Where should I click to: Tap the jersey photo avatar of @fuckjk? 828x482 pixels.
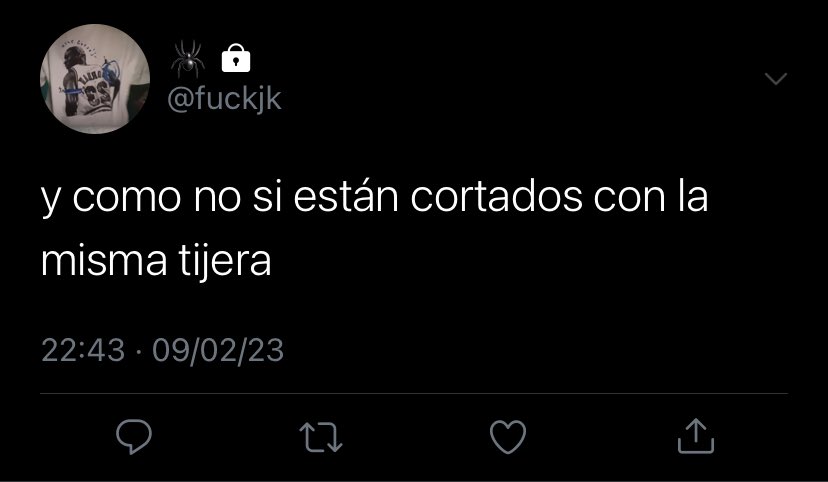95,79
